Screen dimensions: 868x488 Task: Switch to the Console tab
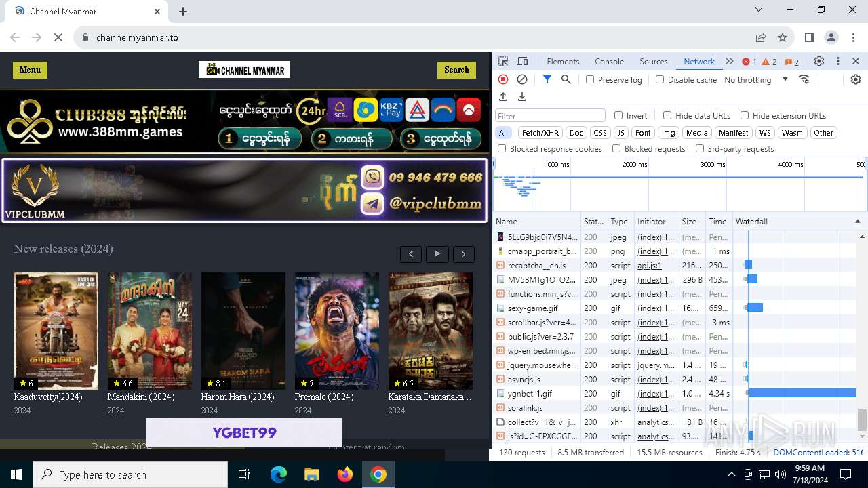point(609,61)
